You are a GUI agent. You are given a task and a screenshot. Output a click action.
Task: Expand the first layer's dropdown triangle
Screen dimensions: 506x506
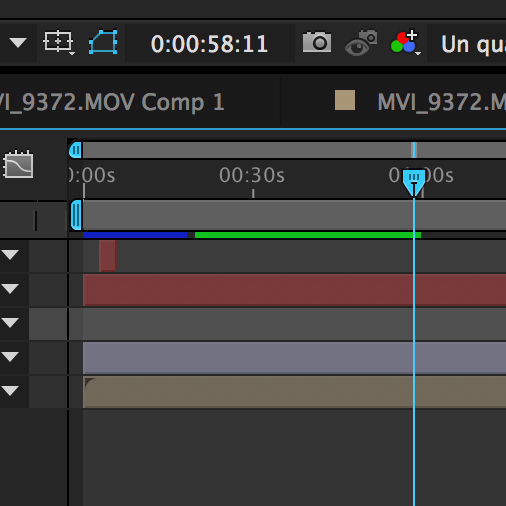point(10,255)
